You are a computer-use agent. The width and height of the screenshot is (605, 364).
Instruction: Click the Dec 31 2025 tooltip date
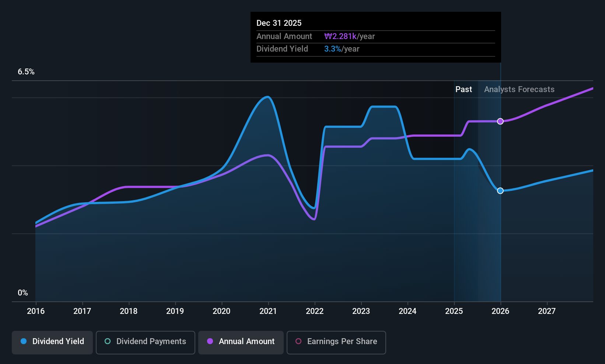(x=279, y=23)
